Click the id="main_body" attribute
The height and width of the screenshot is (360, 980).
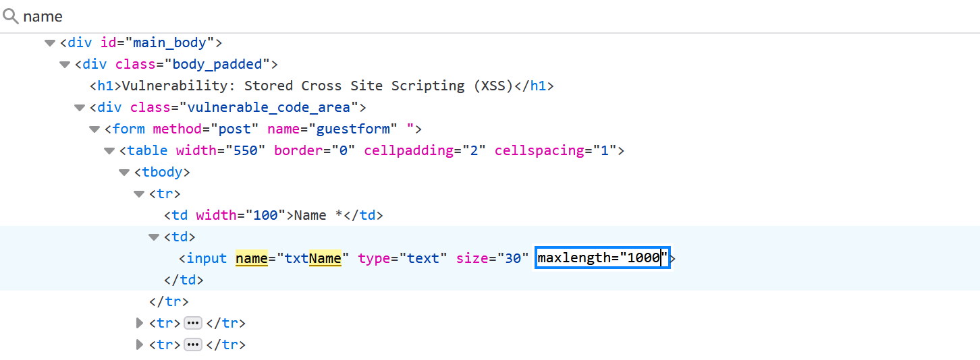coord(157,42)
